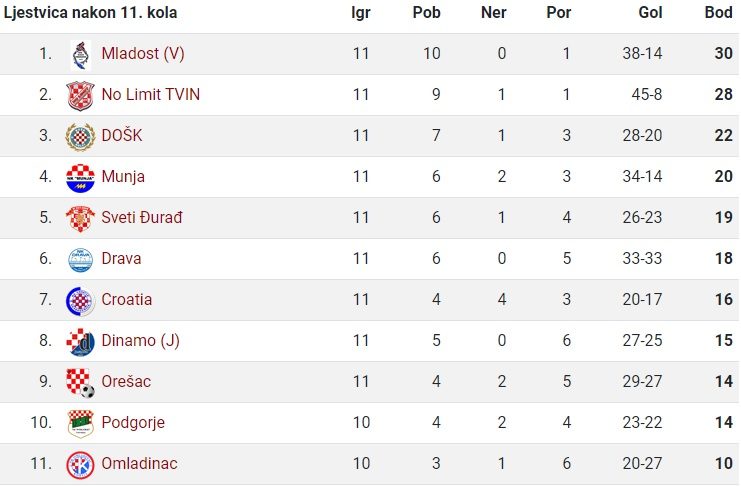This screenshot has width=741, height=486.
Task: Click the Munja club logo
Action: pos(80,178)
